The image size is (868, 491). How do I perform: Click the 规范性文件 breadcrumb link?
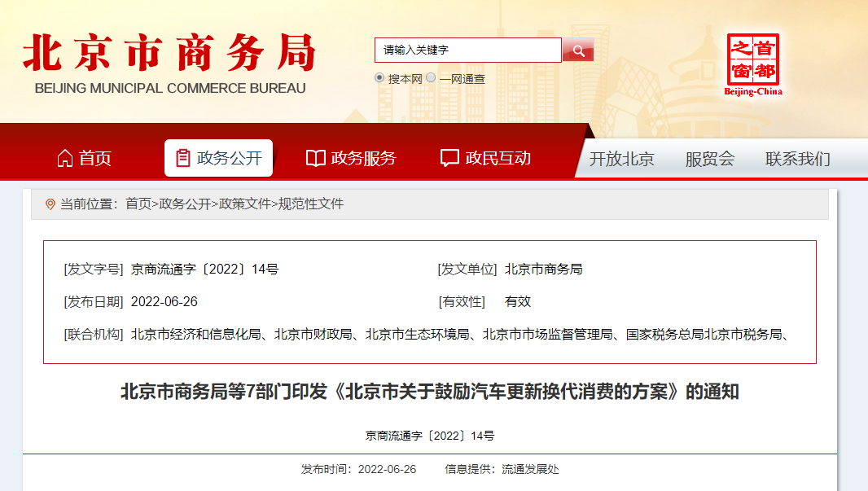[x=311, y=204]
